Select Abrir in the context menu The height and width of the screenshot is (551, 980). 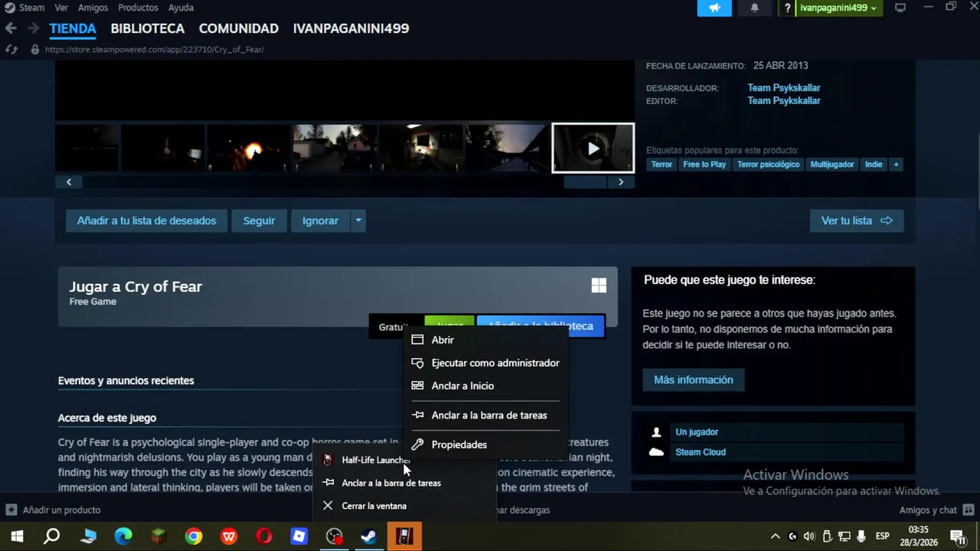[x=486, y=340]
